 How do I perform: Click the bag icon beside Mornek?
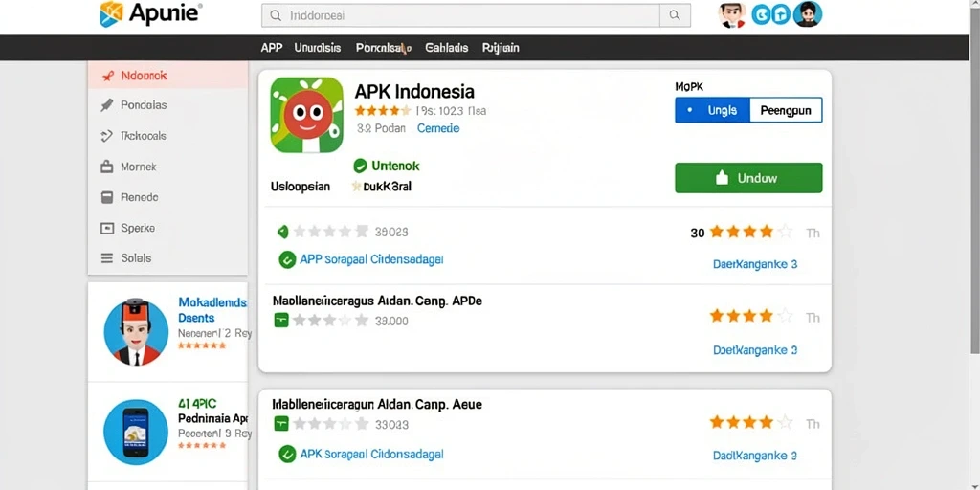pyautogui.click(x=107, y=167)
